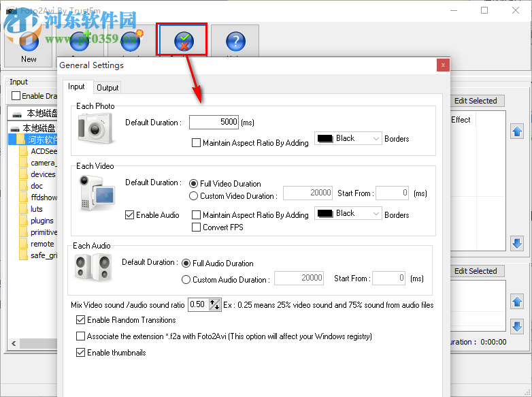
Task: Select Full Video Duration radio button
Action: (x=193, y=184)
